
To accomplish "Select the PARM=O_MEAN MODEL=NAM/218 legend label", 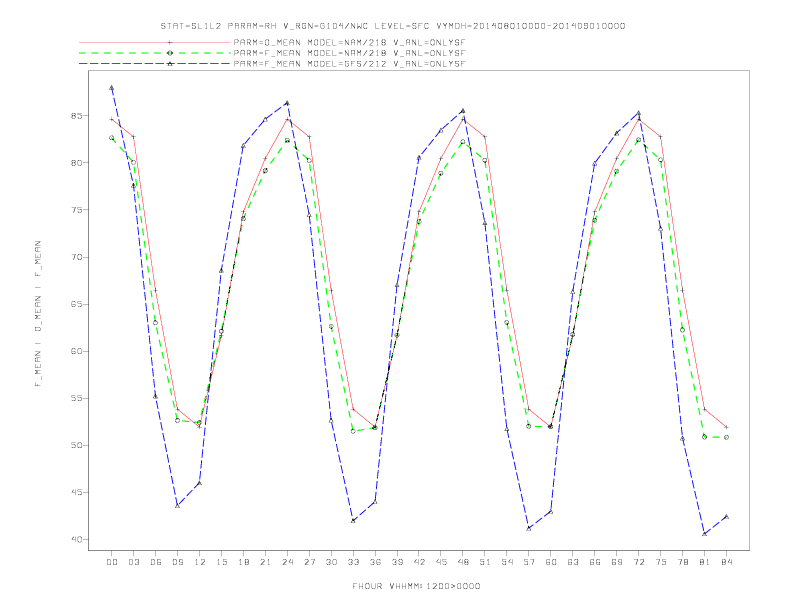I will click(x=349, y=43).
